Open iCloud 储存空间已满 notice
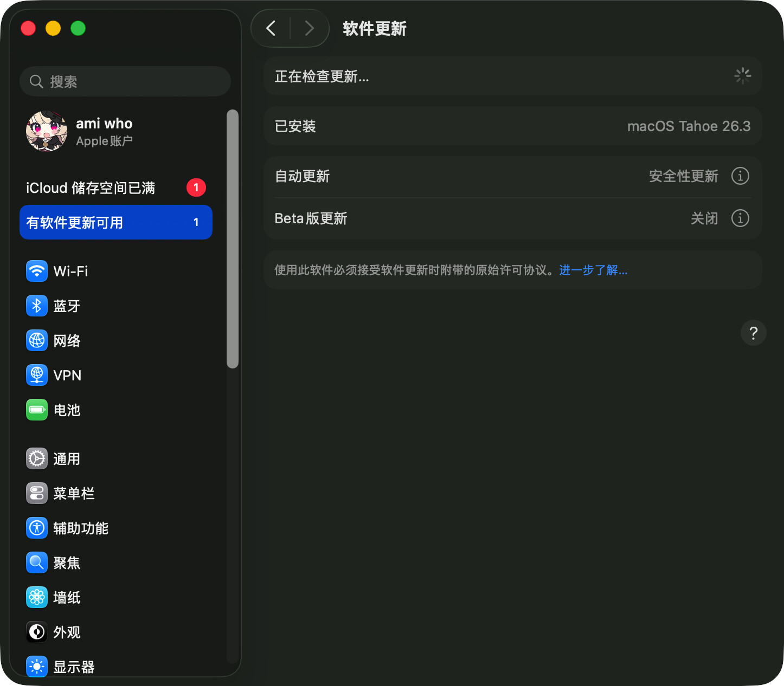The width and height of the screenshot is (784, 686). click(x=116, y=187)
